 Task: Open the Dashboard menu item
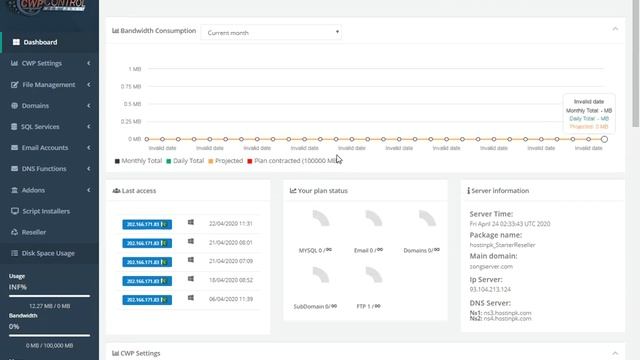coord(49,42)
